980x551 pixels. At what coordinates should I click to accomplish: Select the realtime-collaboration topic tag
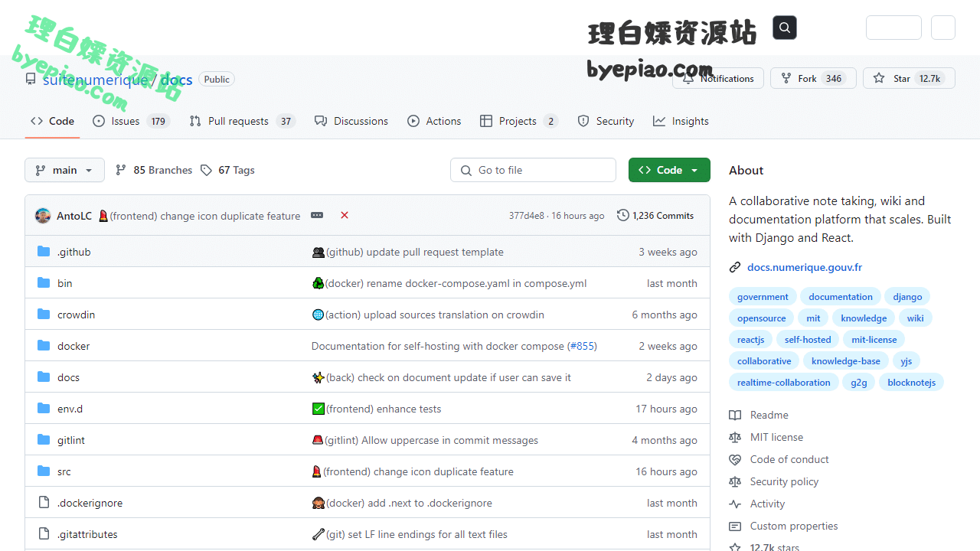(784, 383)
